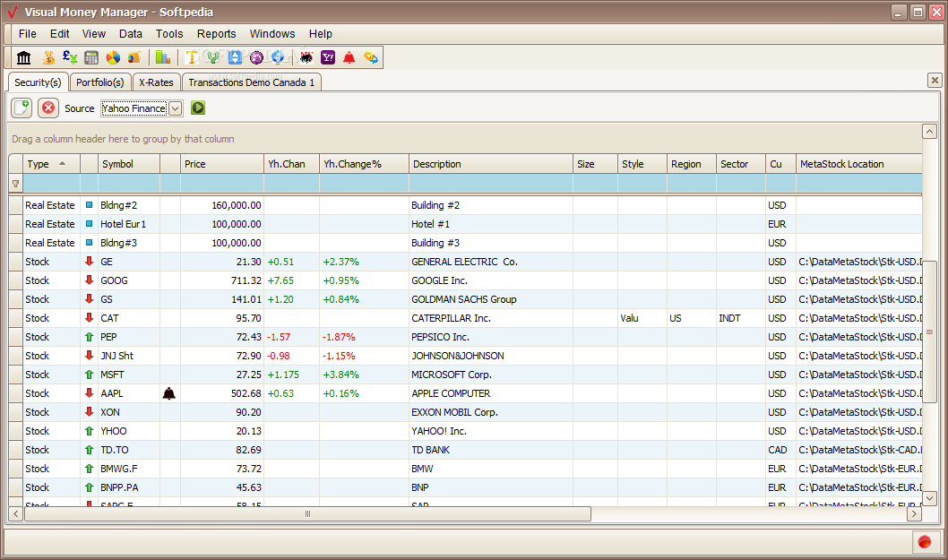This screenshot has height=560, width=948.
Task: Open the Edit menu
Action: (59, 34)
